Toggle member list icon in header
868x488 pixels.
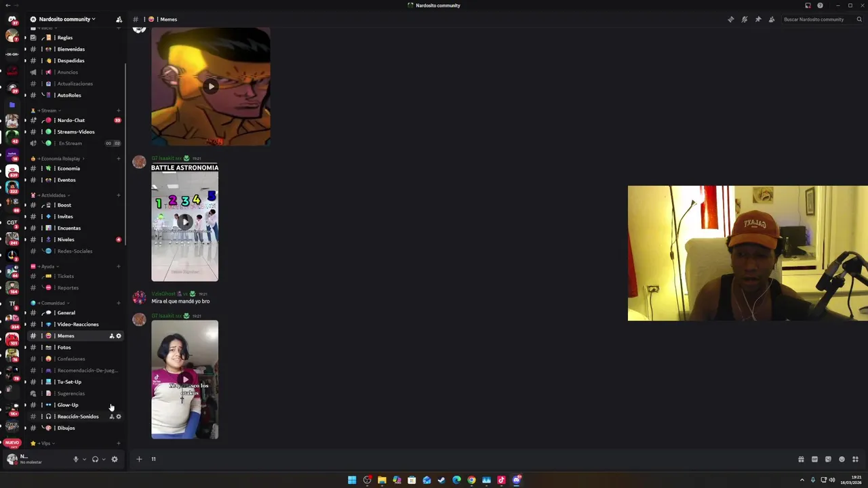[x=772, y=19]
